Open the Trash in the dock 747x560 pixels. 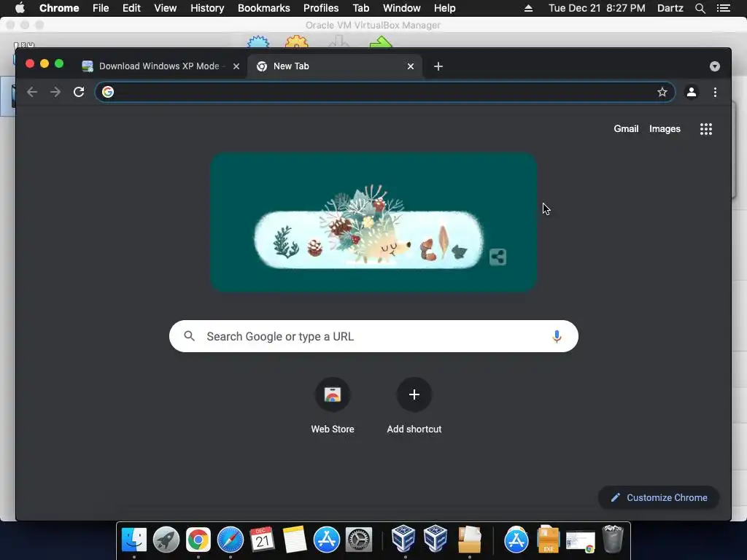(x=613, y=539)
